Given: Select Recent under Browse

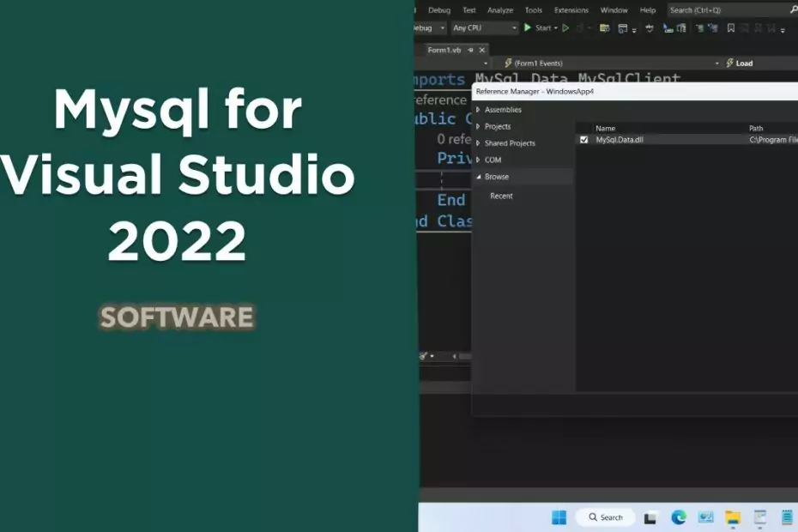Looking at the screenshot, I should click(x=501, y=196).
